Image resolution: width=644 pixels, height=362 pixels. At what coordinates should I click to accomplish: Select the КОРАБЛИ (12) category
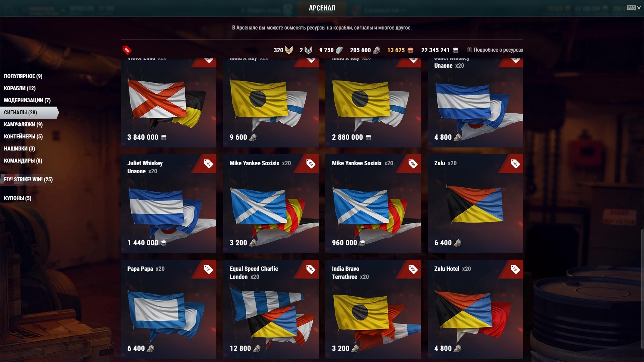click(x=20, y=88)
